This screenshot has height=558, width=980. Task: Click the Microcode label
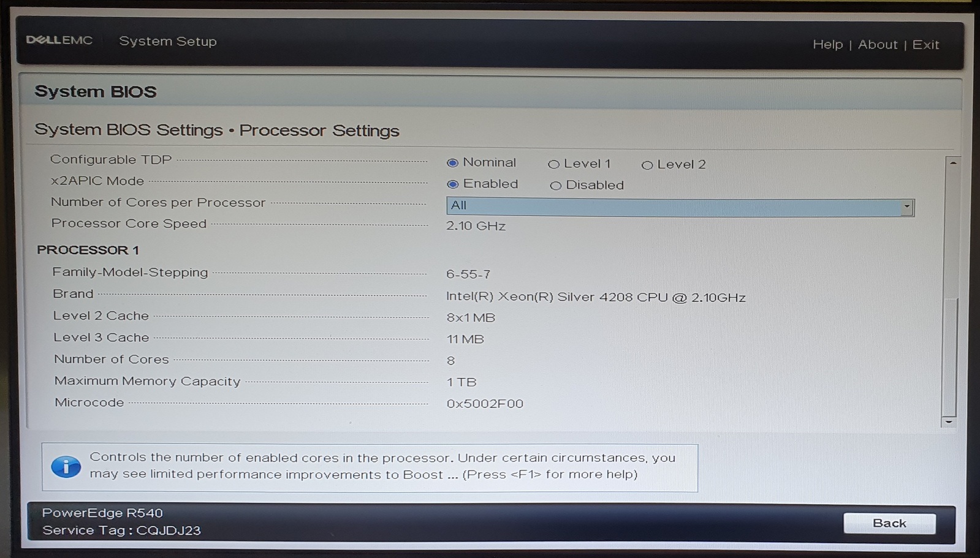coord(89,402)
